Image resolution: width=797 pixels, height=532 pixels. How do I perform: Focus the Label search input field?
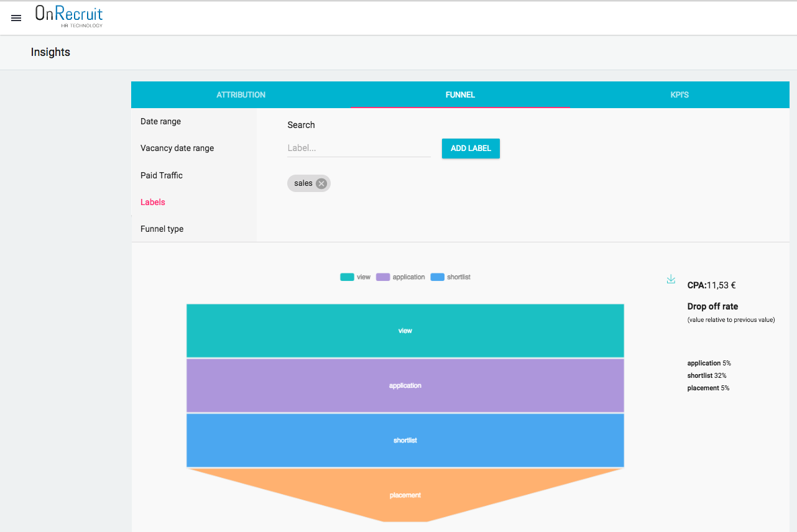coord(359,149)
